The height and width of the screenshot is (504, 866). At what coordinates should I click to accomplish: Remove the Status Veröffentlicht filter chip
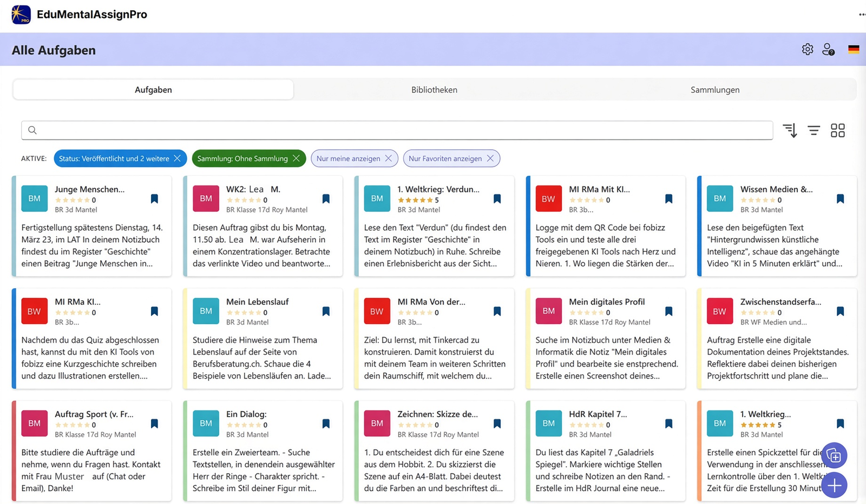tap(177, 158)
